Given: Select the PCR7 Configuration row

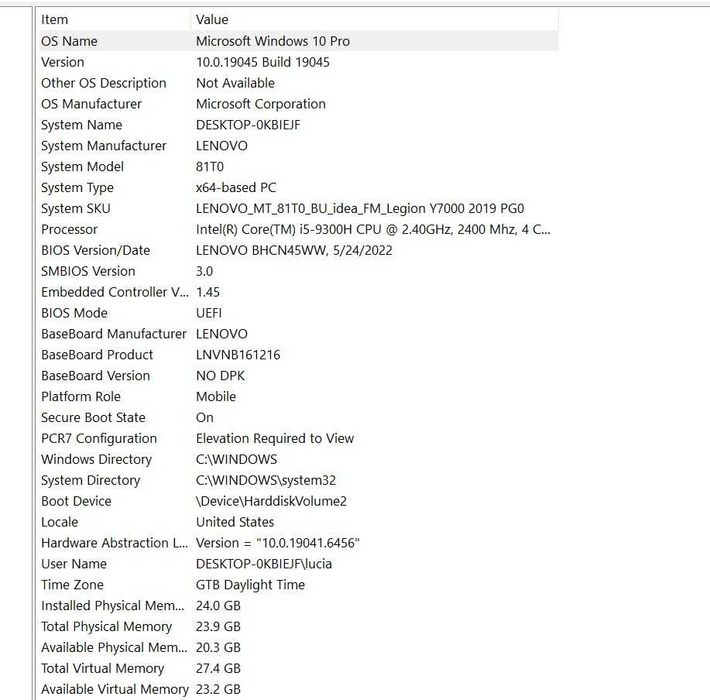Looking at the screenshot, I should pyautogui.click(x=297, y=438).
